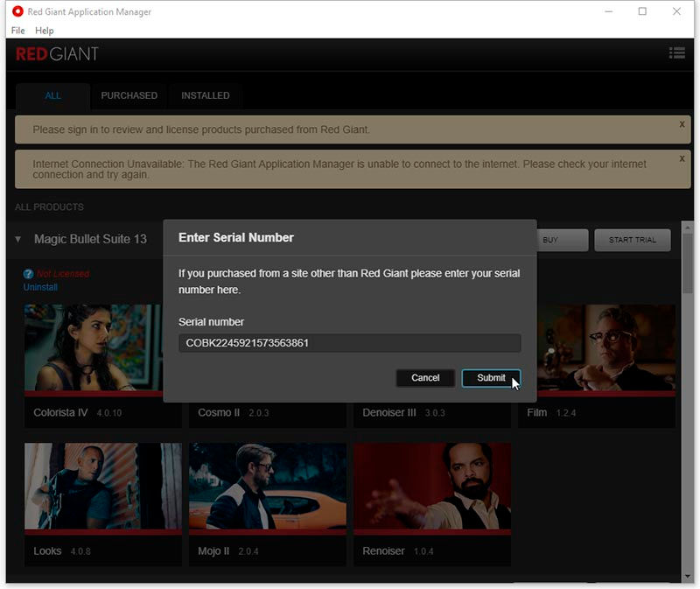Click the Uninstall link
This screenshot has height=589, width=700.
click(x=40, y=287)
